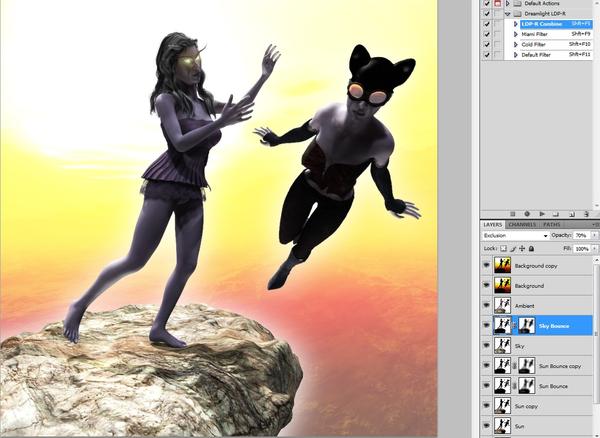Click the Begin recording circle in Actions panel

tap(527, 214)
